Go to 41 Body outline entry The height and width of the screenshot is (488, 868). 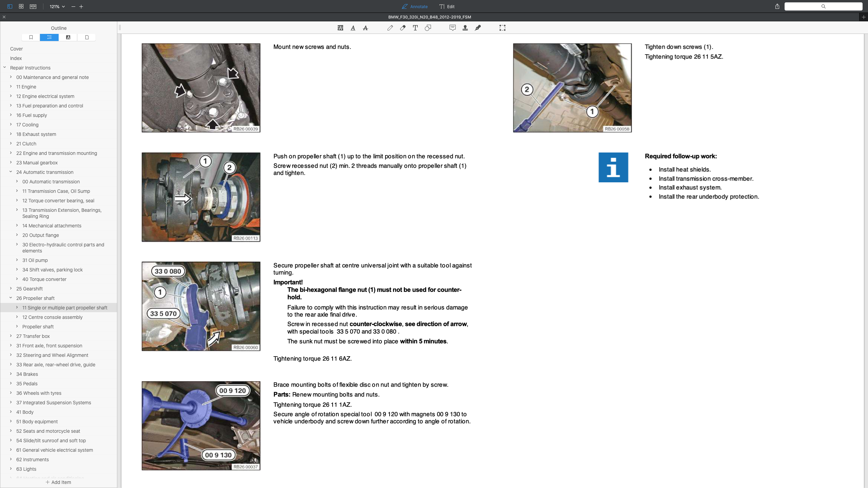pyautogui.click(x=25, y=412)
